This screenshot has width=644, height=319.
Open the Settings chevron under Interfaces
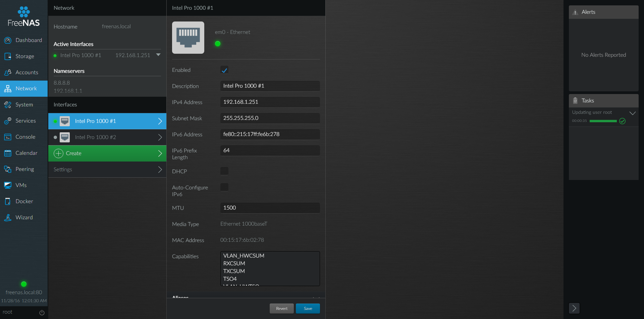pyautogui.click(x=160, y=170)
